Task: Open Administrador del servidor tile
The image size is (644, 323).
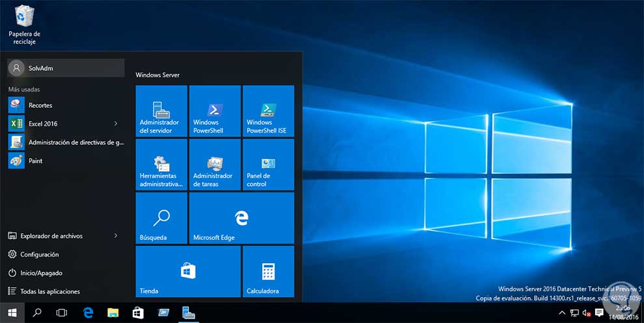Action: click(x=161, y=111)
